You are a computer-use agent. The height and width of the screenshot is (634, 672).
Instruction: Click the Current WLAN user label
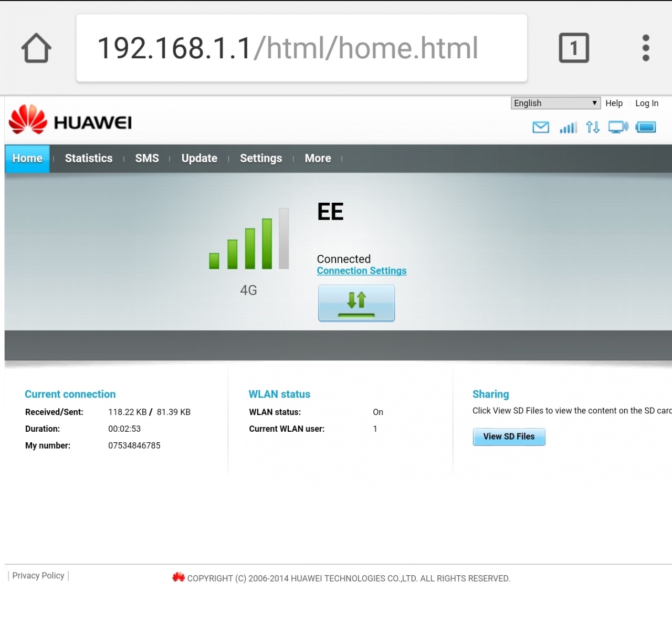pyautogui.click(x=287, y=429)
